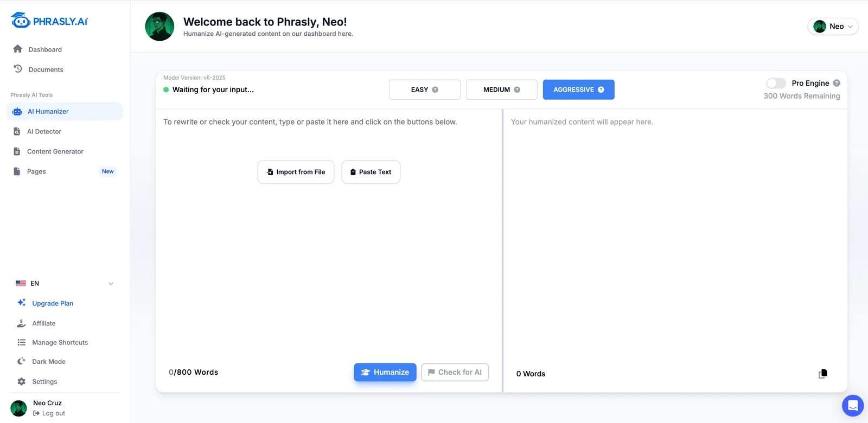The height and width of the screenshot is (423, 868).
Task: Click Neo Cruz's avatar in the sidebar
Action: (18, 408)
